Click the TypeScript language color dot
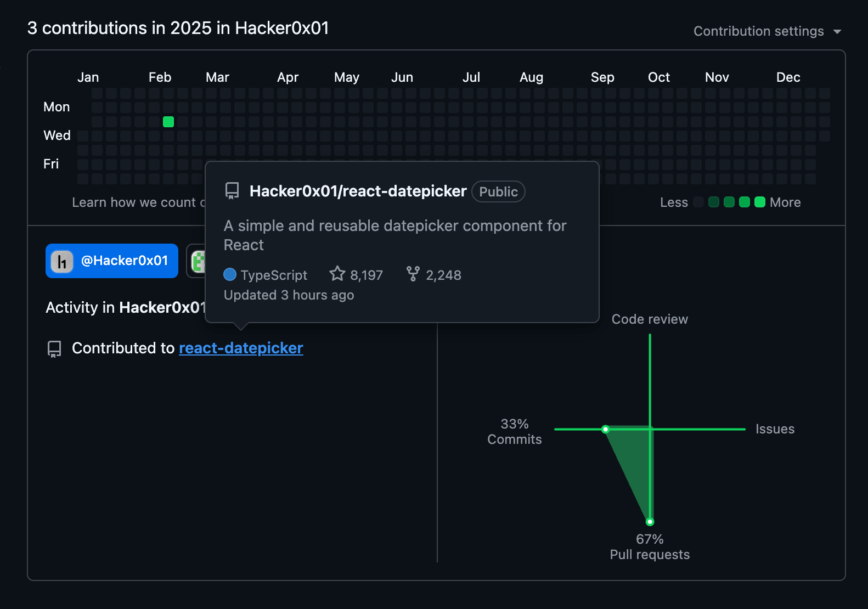The height and width of the screenshot is (609, 868). [230, 274]
